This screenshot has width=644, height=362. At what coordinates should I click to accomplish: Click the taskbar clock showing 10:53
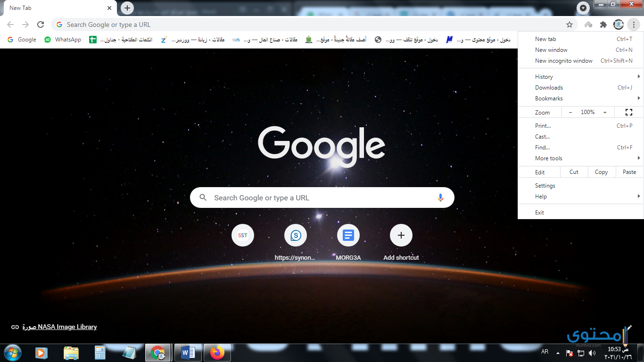[618, 353]
